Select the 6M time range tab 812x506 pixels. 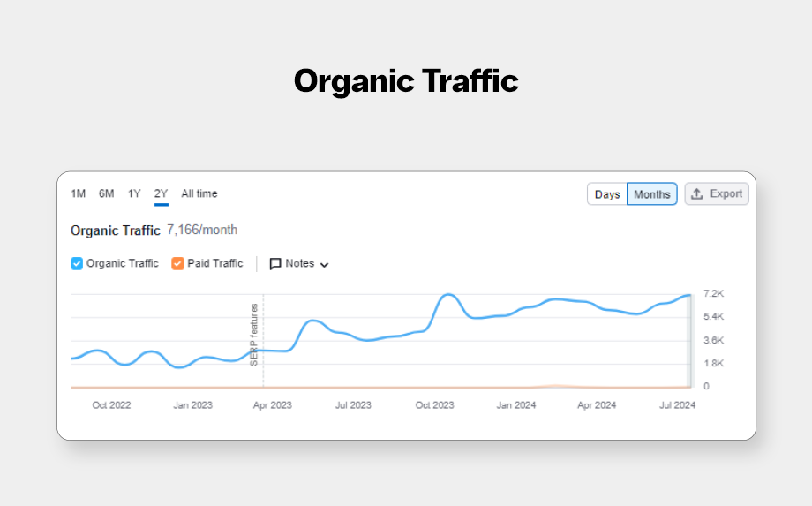pos(107,193)
